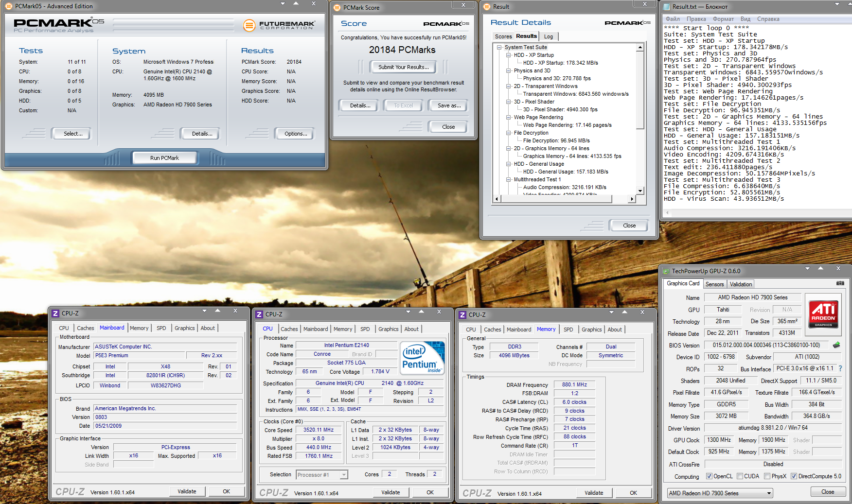The height and width of the screenshot is (504, 852).
Task: Click the GPU Name field in GPU-Z
Action: point(753,297)
